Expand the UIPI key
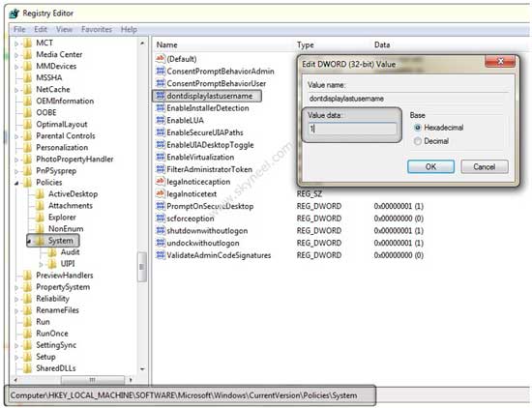 coord(41,264)
